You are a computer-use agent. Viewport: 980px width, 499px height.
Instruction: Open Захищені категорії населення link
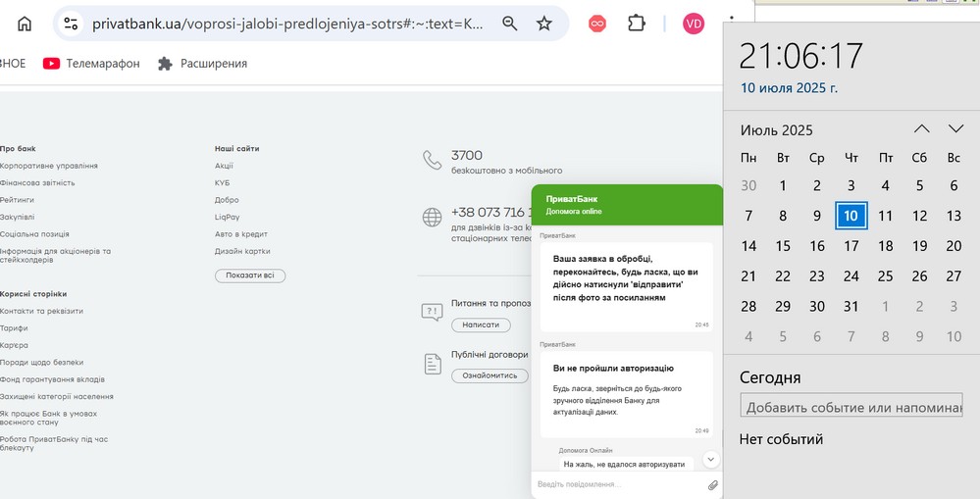(57, 396)
